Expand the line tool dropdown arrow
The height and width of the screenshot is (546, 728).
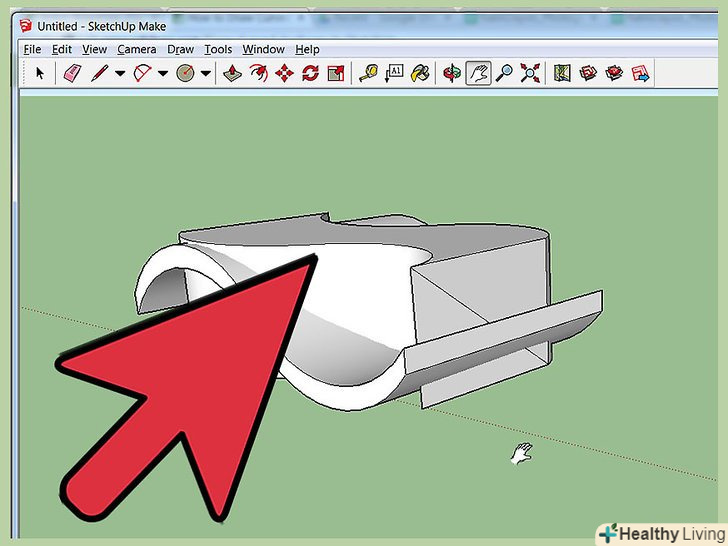(x=120, y=73)
